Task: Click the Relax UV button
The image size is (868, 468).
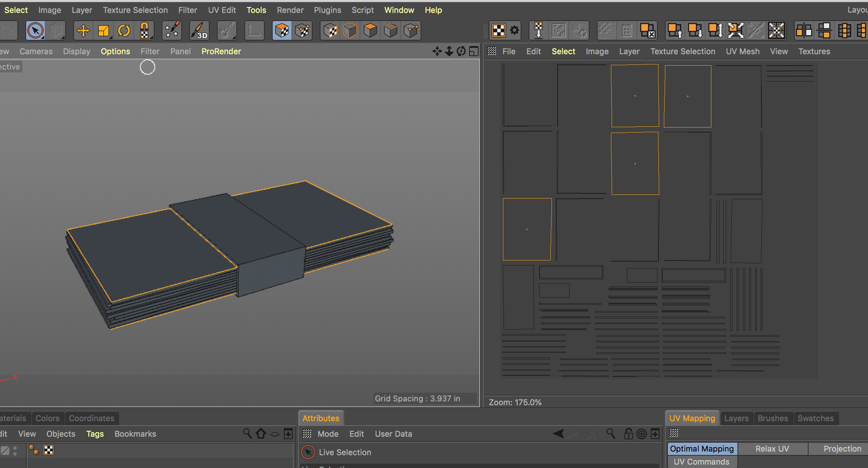Action: pos(772,449)
